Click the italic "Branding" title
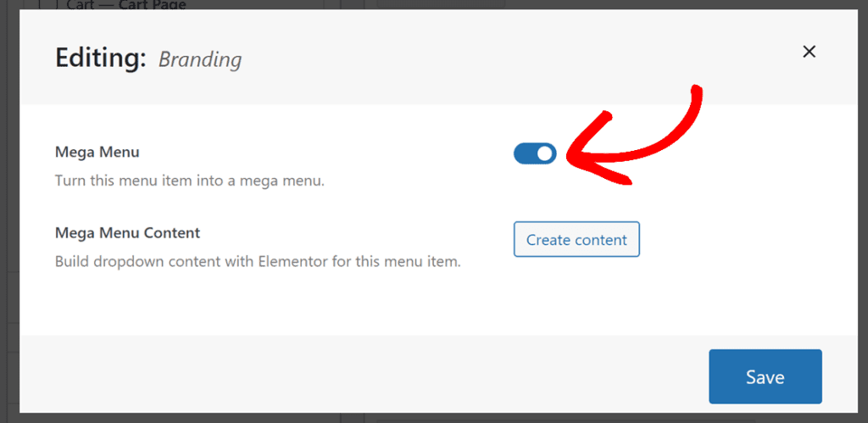The height and width of the screenshot is (423, 868). (200, 59)
